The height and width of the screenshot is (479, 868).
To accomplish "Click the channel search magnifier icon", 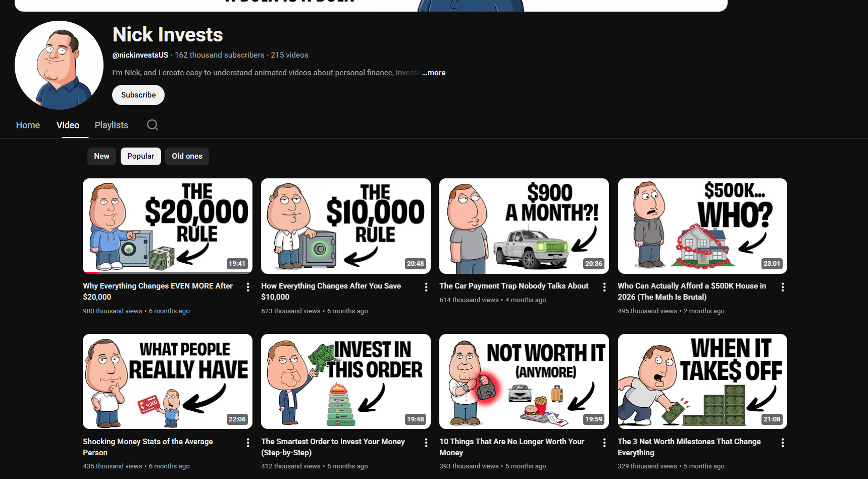I will (x=152, y=125).
